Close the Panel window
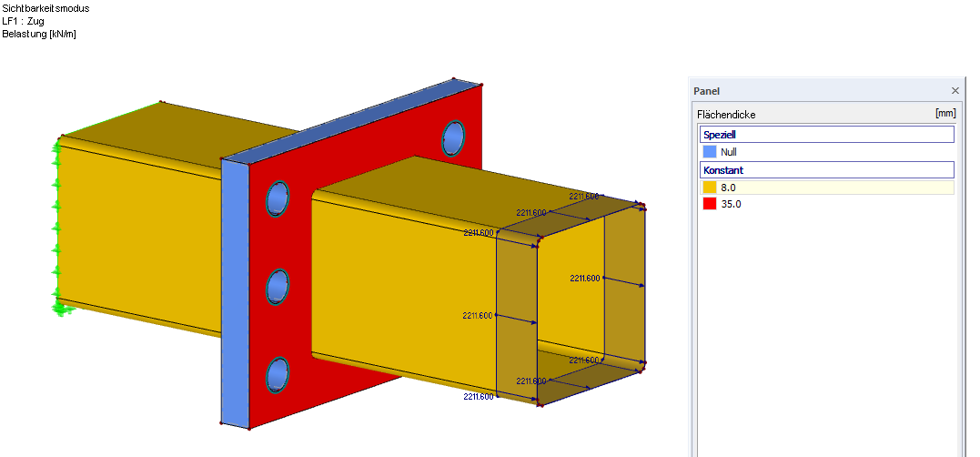Viewport: 980px width, 457px height. coord(955,91)
